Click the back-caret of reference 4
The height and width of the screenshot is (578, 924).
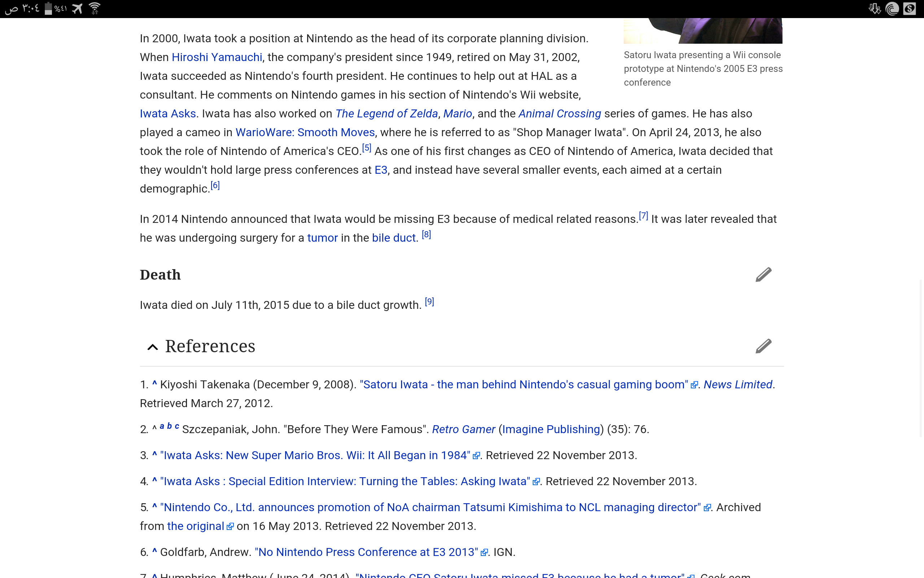pos(154,480)
